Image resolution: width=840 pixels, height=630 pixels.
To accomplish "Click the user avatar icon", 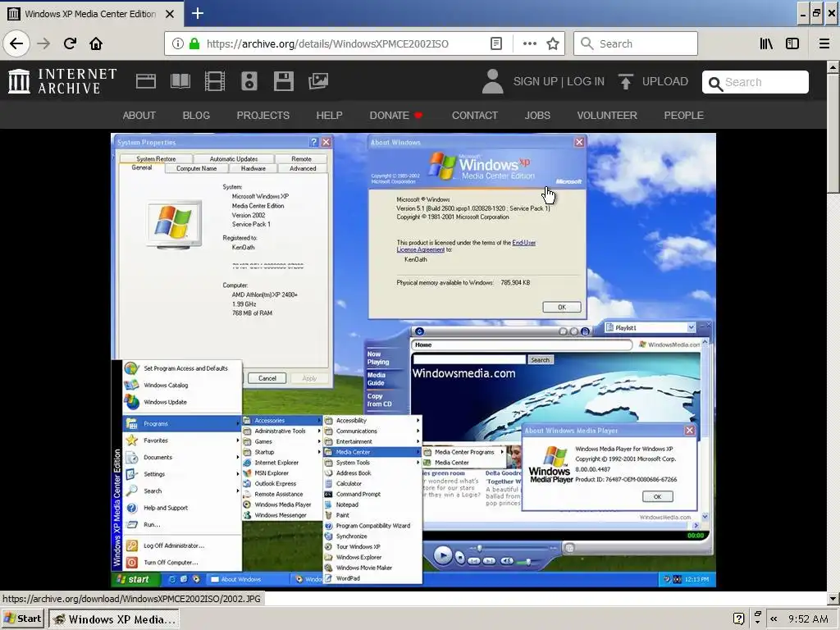I will pos(492,81).
